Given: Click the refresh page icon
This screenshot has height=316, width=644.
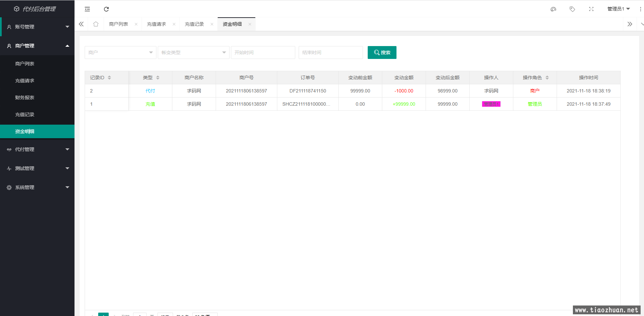Looking at the screenshot, I should click(x=106, y=9).
